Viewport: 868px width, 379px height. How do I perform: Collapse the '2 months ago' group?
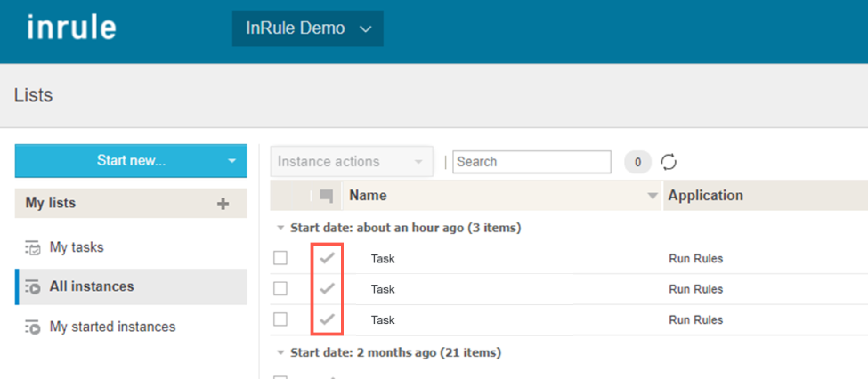click(280, 353)
